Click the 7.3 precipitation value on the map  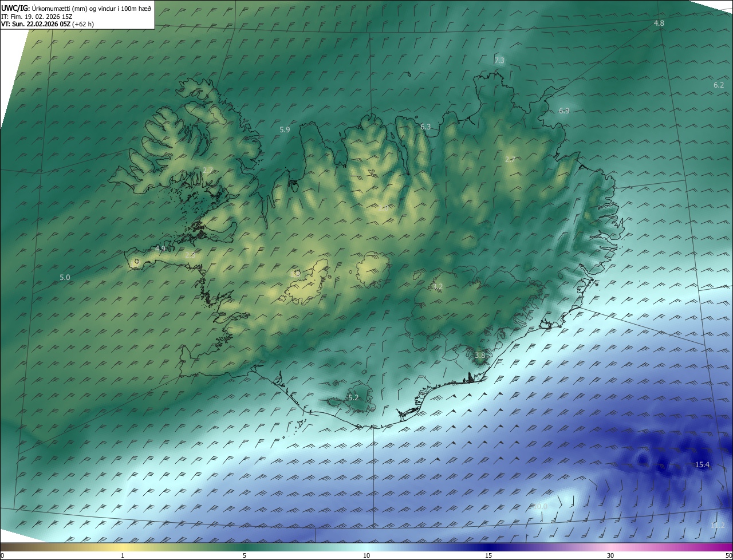click(499, 61)
